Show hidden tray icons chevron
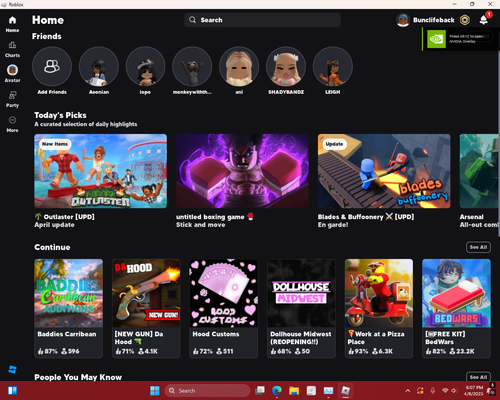 coord(408,391)
